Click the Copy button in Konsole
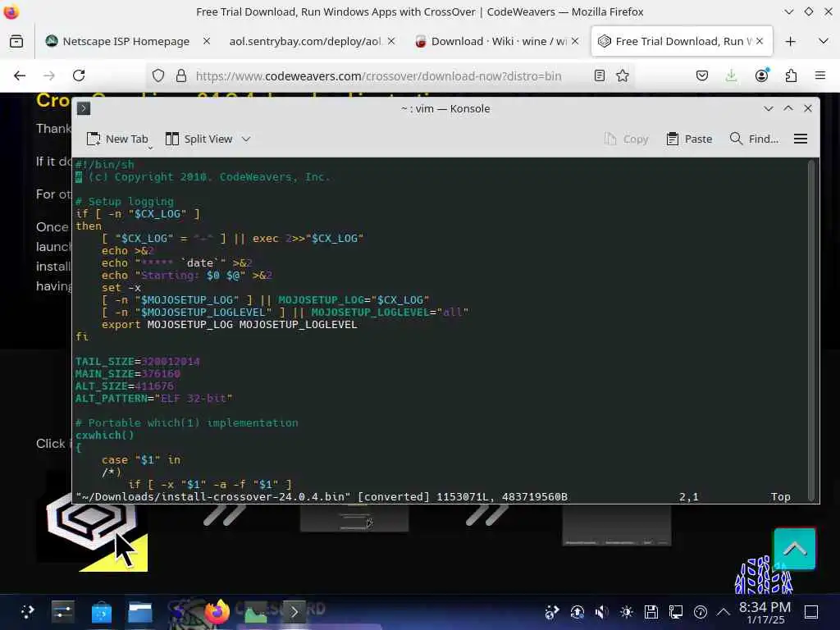This screenshot has width=840, height=630. click(x=626, y=139)
